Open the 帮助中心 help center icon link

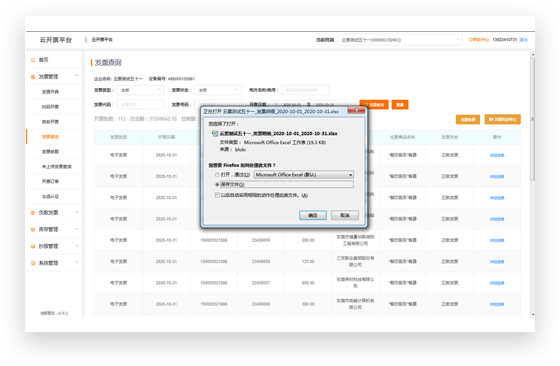pos(479,40)
